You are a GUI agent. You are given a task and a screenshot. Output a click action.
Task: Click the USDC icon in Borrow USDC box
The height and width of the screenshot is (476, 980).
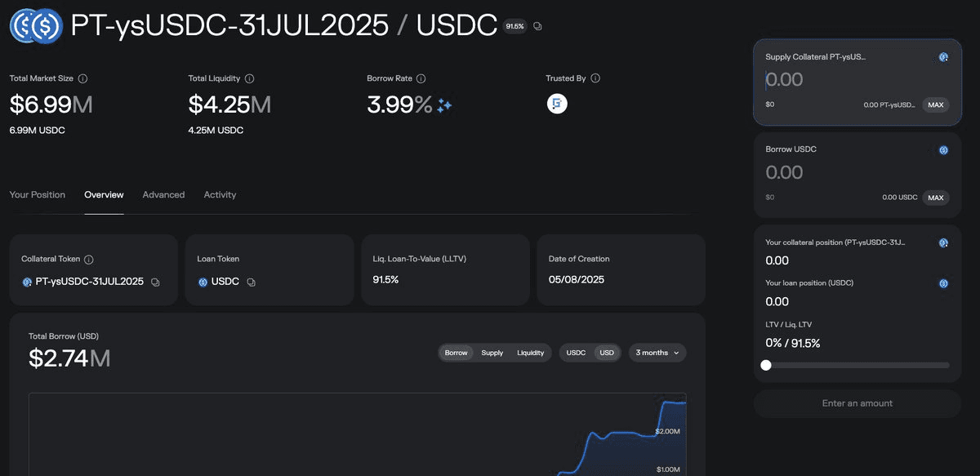coord(943,150)
